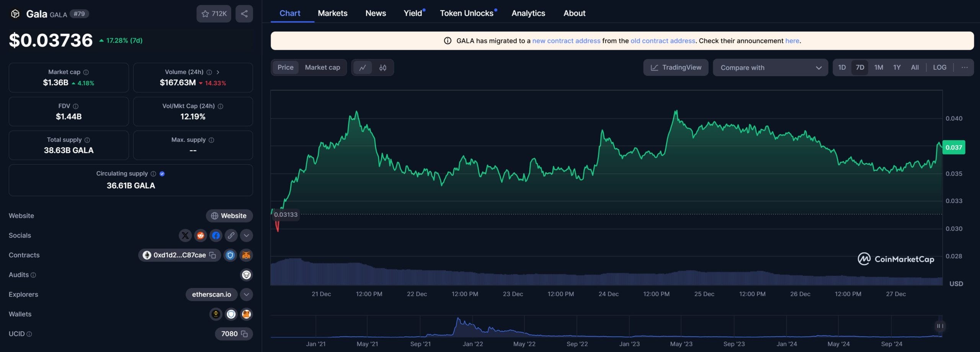Viewport: 980px width, 352px height.
Task: Click the new contract address link
Action: [566, 41]
